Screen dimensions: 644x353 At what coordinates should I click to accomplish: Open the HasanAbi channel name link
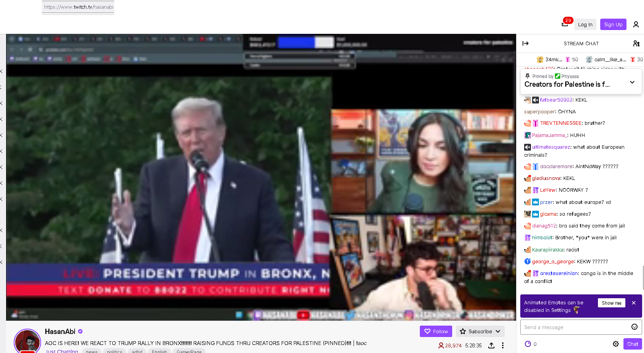point(60,331)
